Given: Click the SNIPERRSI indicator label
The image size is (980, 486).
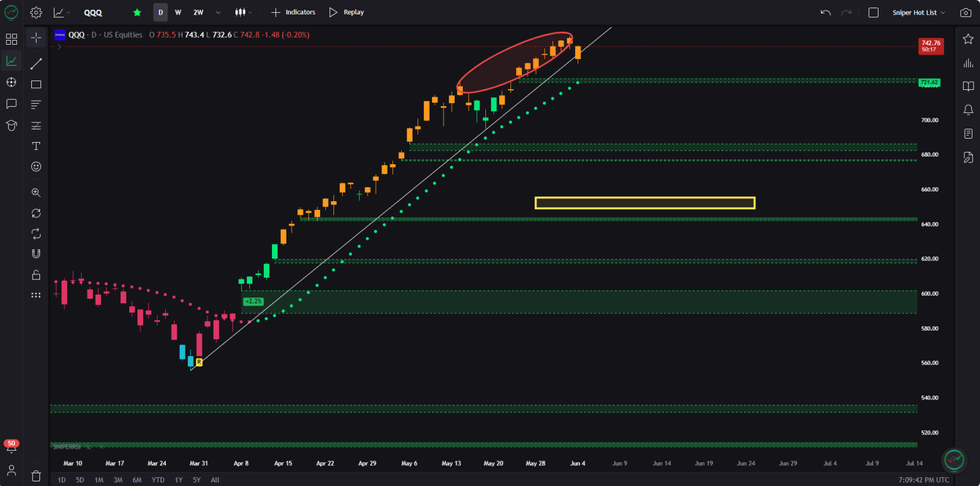Looking at the screenshot, I should click(65, 446).
